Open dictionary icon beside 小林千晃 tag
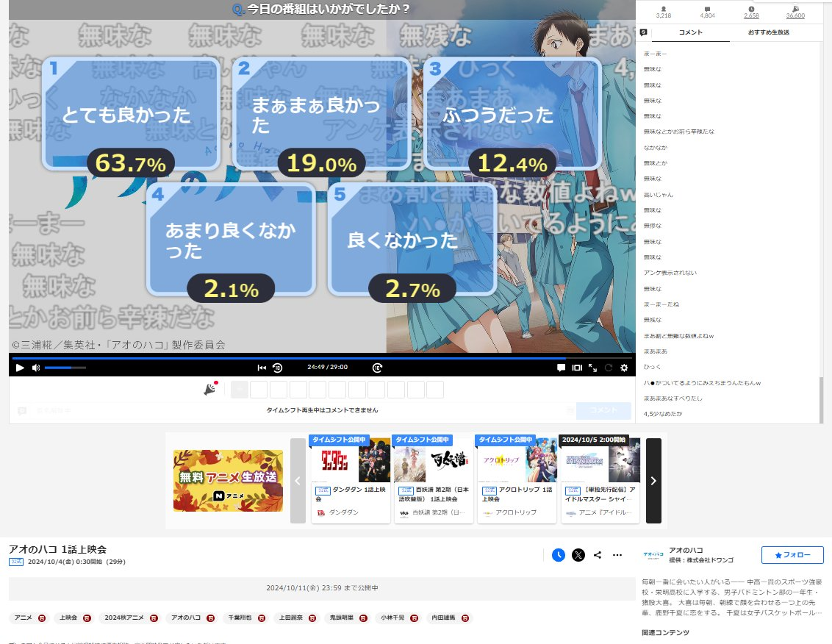The height and width of the screenshot is (644, 832). (x=415, y=618)
